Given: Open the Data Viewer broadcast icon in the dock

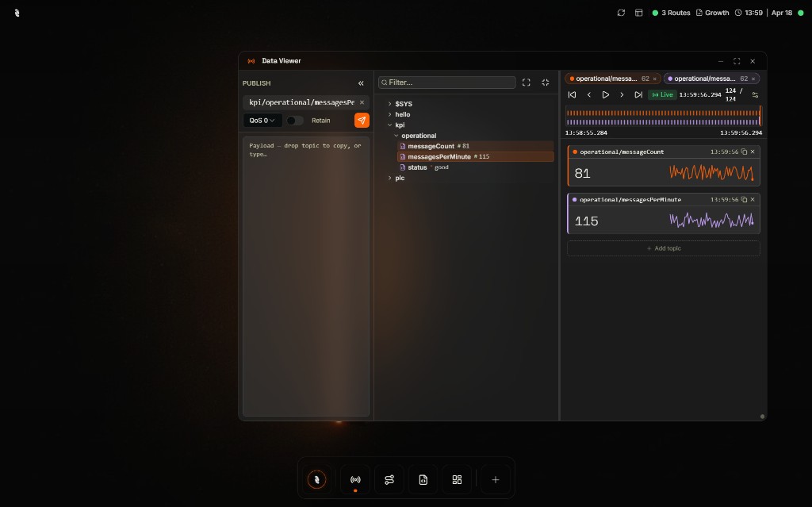Looking at the screenshot, I should [x=355, y=479].
